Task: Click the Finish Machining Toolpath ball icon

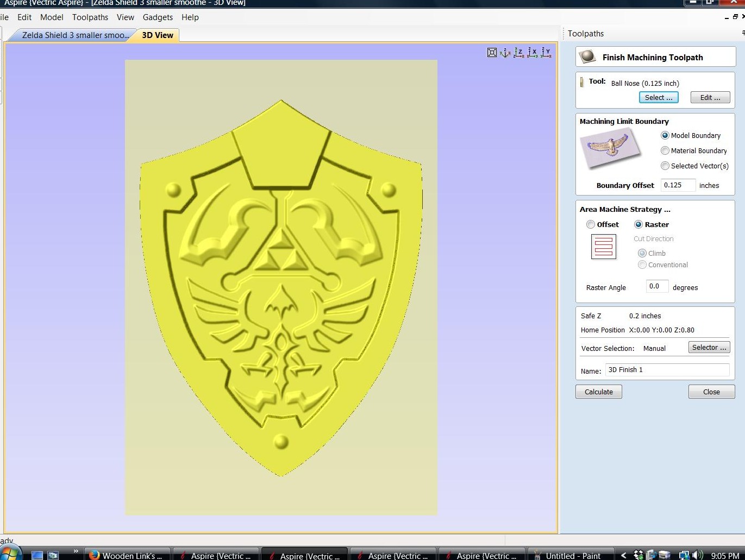Action: (x=587, y=56)
